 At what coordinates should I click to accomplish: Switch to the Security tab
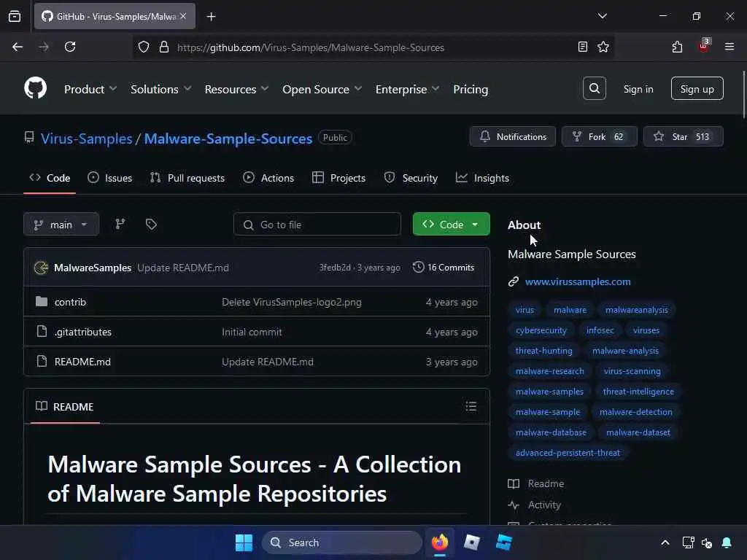(x=411, y=178)
